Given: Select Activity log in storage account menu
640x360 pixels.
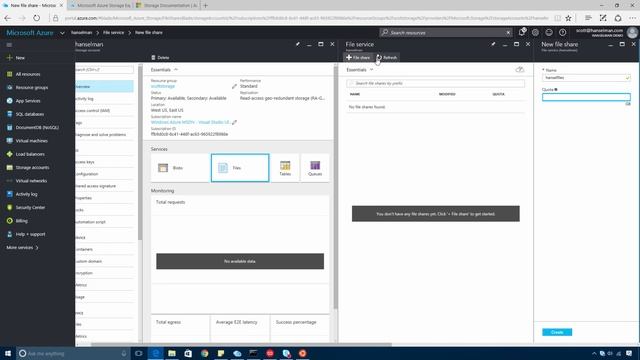Looking at the screenshot, I should pyautogui.click(x=104, y=99).
